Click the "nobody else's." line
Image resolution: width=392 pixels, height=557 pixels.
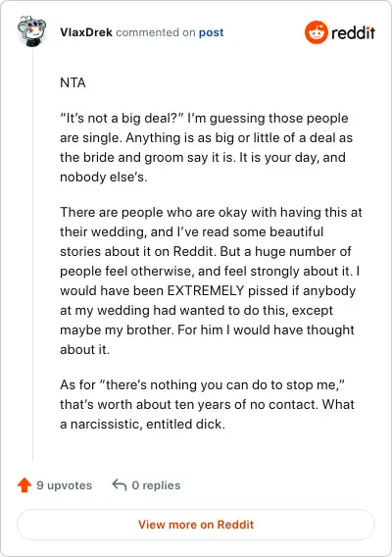(103, 177)
